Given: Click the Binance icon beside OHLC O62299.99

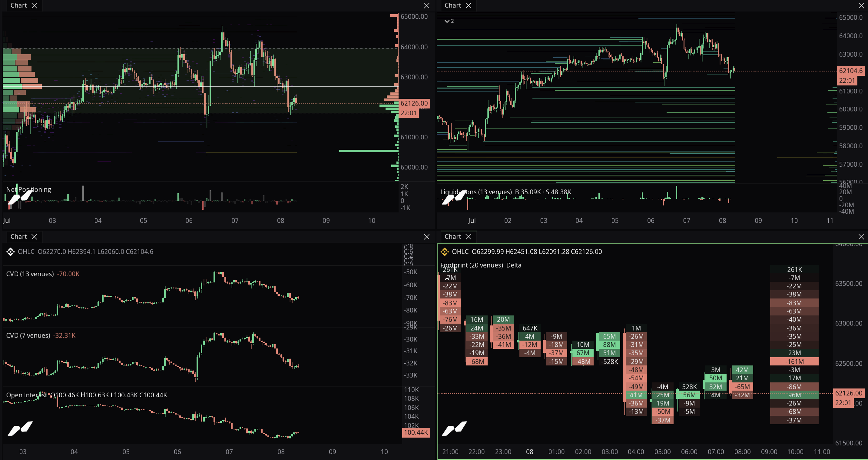Looking at the screenshot, I should [x=444, y=252].
